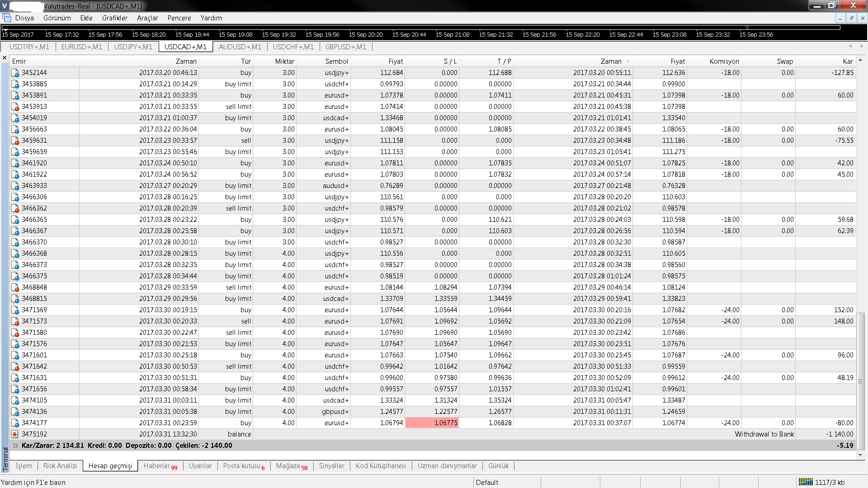Open the Uzman danışmanlar terminal tab

pos(447,466)
